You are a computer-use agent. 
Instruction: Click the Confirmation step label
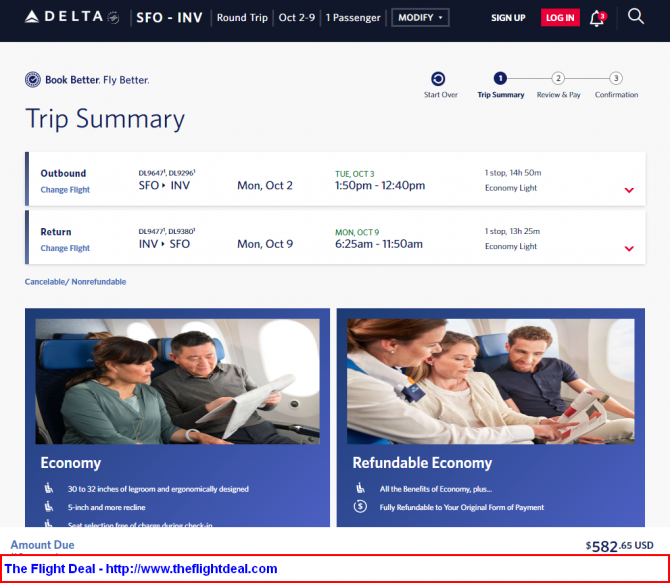[616, 95]
